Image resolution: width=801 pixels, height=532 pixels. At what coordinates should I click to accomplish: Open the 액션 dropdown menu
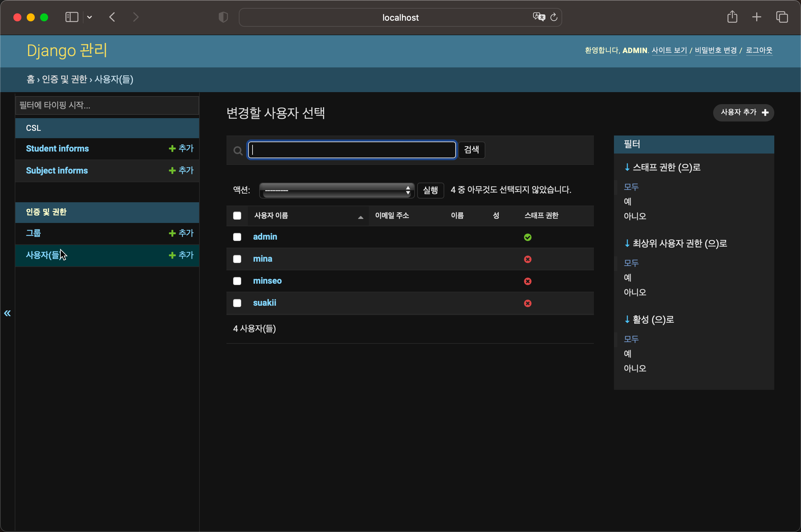pos(336,190)
